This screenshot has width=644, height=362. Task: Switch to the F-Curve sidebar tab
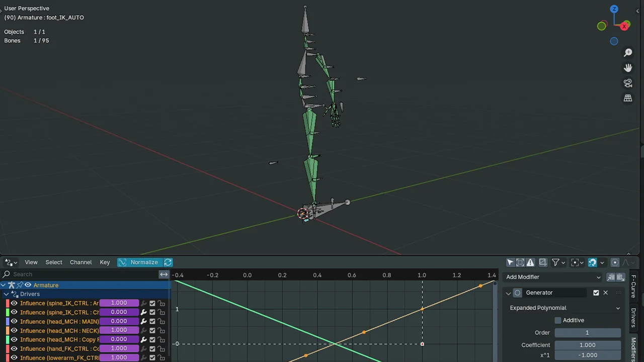pyautogui.click(x=633, y=286)
